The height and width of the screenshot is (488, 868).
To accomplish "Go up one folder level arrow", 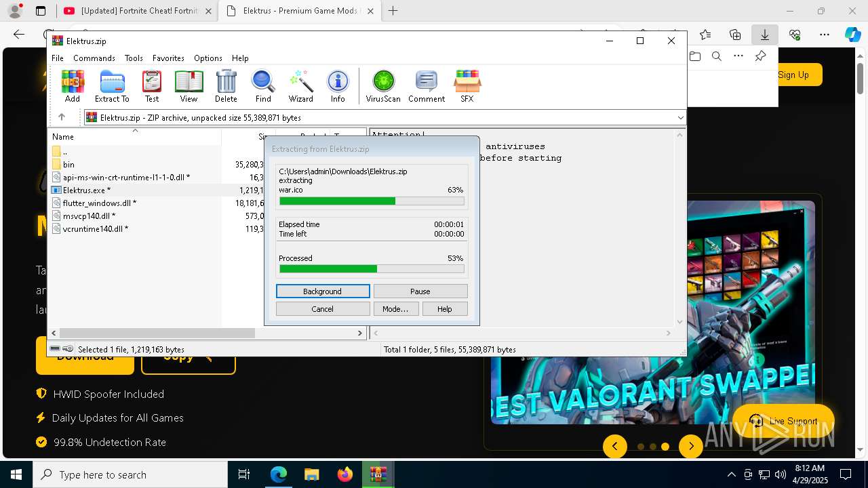I will click(62, 117).
